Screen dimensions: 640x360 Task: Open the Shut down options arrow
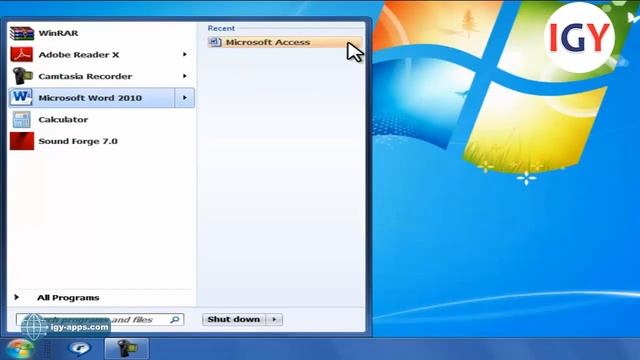click(x=274, y=320)
